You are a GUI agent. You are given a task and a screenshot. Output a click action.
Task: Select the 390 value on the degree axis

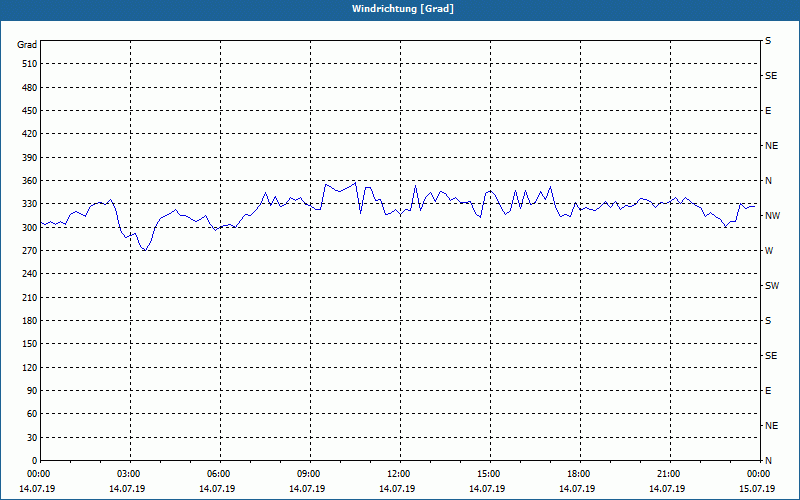pos(30,158)
